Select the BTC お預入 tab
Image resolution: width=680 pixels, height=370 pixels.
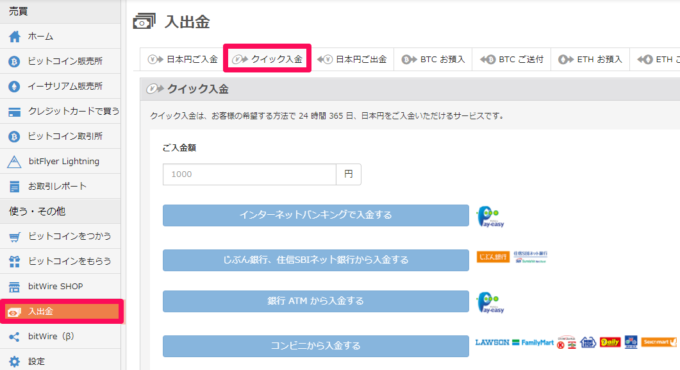pos(433,59)
